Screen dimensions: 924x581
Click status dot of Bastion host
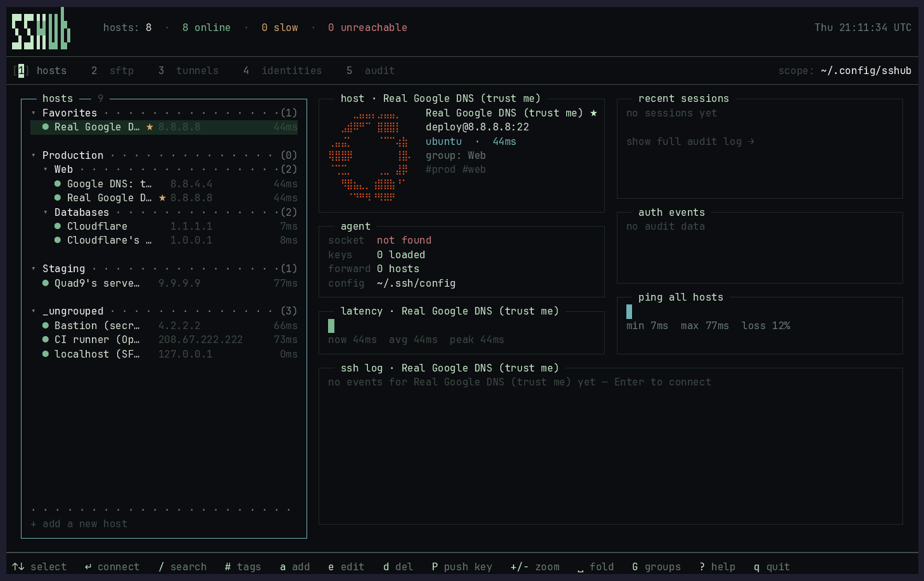46,326
